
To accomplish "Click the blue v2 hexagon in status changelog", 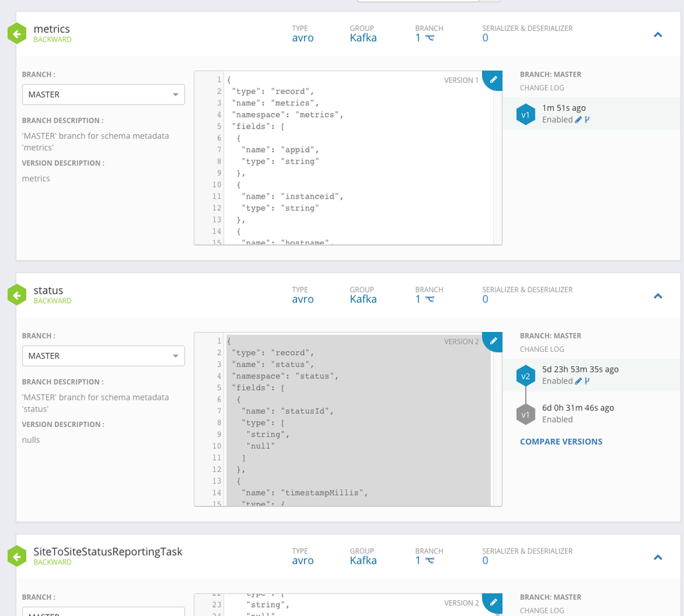I will (525, 376).
